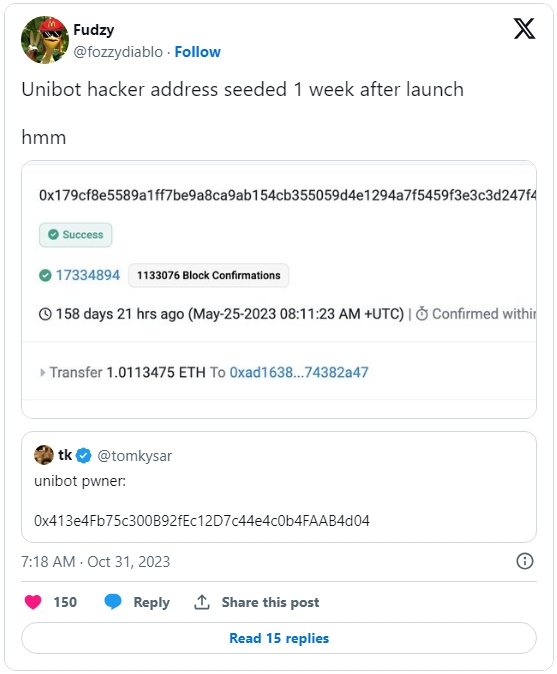Click the share upload arrow icon
557x674 pixels.
[x=202, y=602]
